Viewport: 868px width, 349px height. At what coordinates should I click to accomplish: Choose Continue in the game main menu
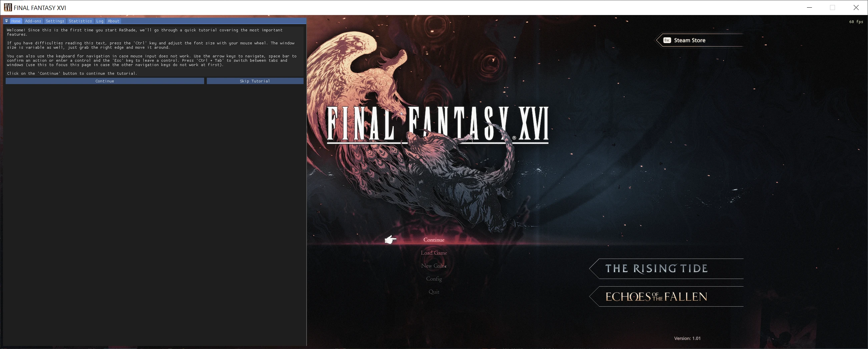click(434, 240)
